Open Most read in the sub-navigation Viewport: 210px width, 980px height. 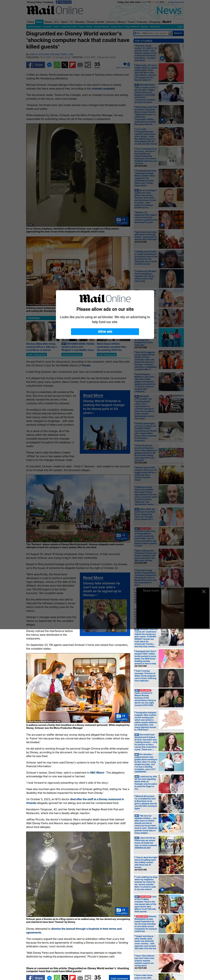[155, 27]
